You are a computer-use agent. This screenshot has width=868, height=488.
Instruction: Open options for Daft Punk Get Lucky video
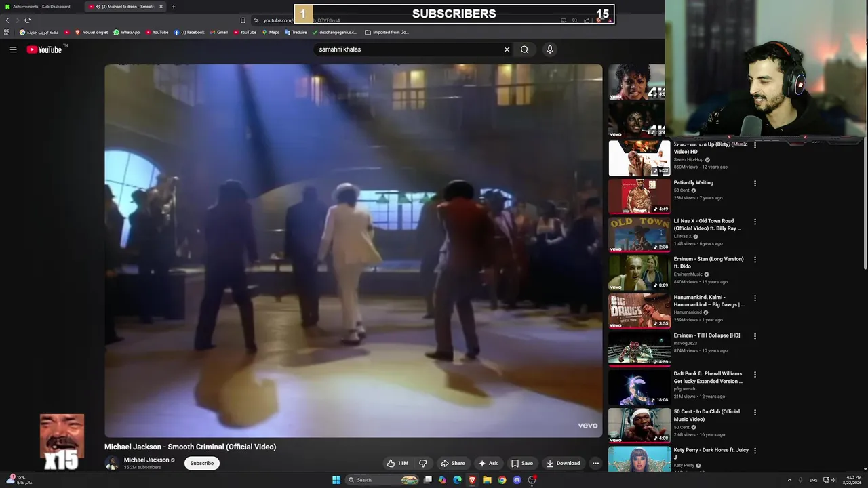pyautogui.click(x=755, y=374)
